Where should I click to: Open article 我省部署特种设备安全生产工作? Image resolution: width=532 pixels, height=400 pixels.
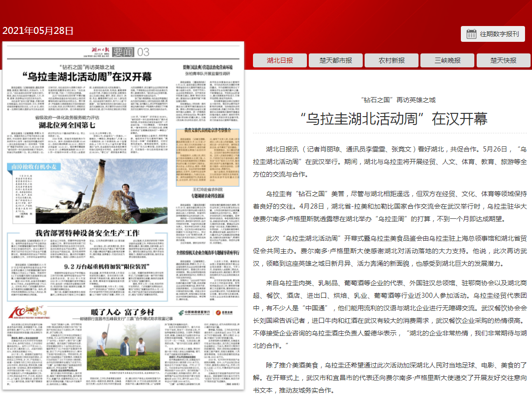coord(87,232)
